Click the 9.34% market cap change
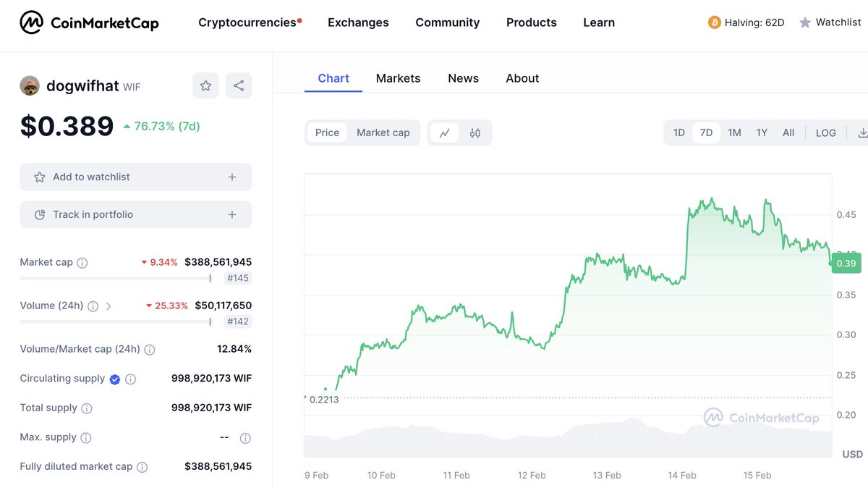This screenshot has width=868, height=488. coord(159,262)
